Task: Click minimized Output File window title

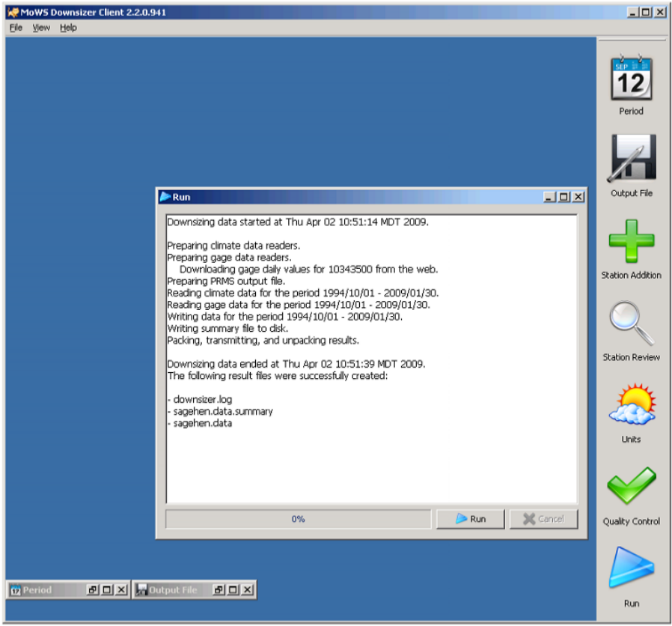Action: tap(173, 590)
